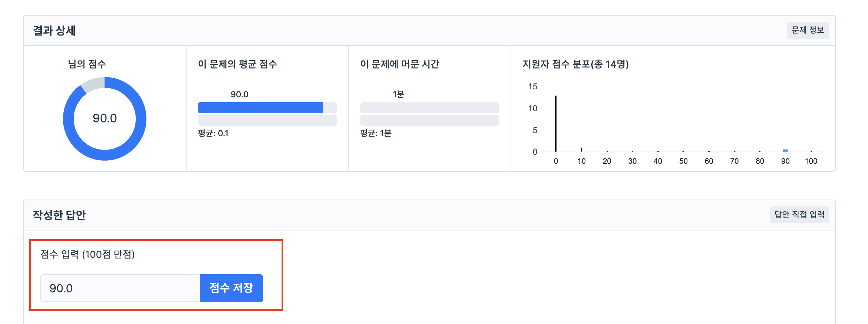
Task: Click the 90.0 value inside the donut
Action: tap(104, 118)
